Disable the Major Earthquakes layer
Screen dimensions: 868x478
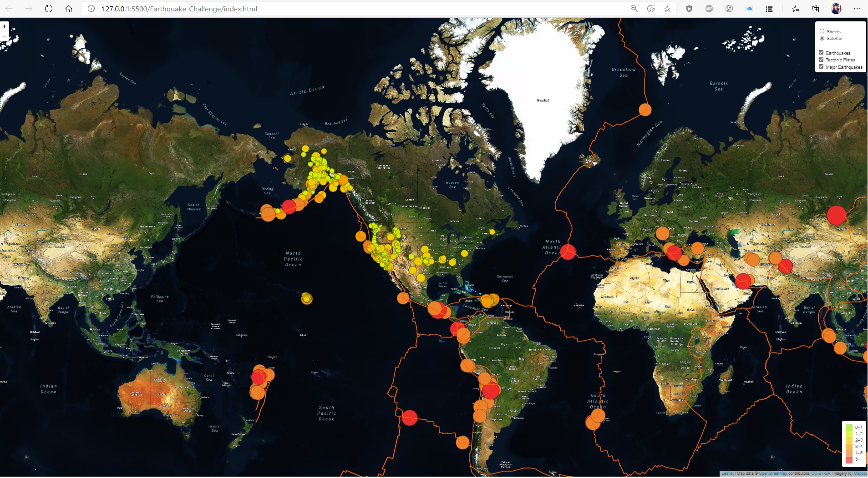tap(821, 67)
